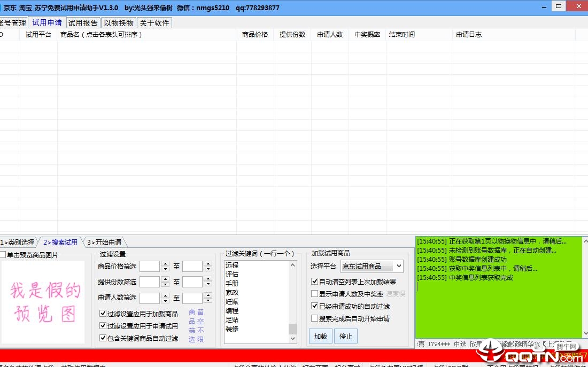Increase the minimum 提供份数筛选 spinner value

click(165, 279)
